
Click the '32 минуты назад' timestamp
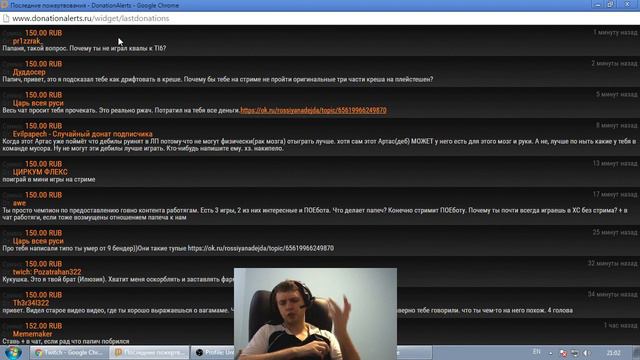[612, 263]
